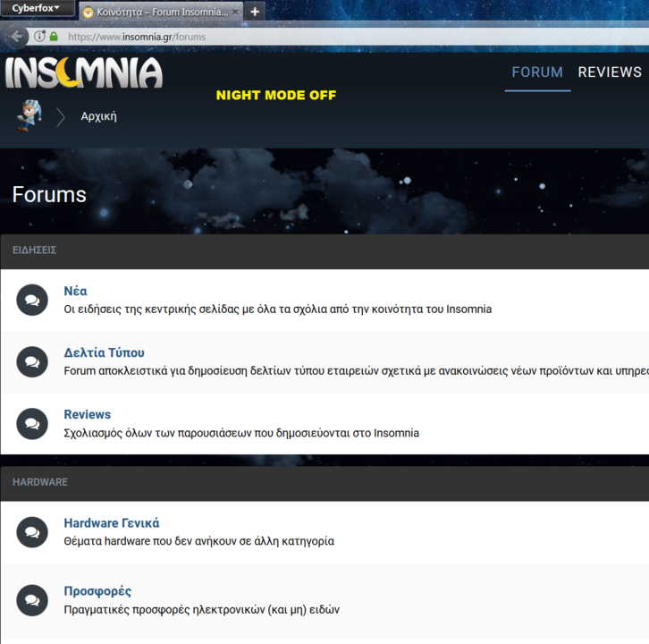This screenshot has width=649, height=644.
Task: Collapse the ΕΙΔΗΣΕΙΣ category header
Action: click(x=324, y=250)
